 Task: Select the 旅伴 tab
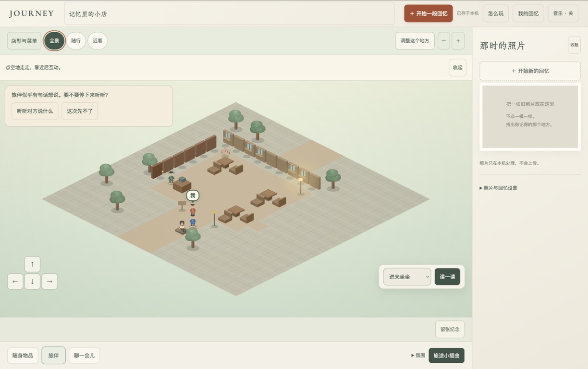53,356
